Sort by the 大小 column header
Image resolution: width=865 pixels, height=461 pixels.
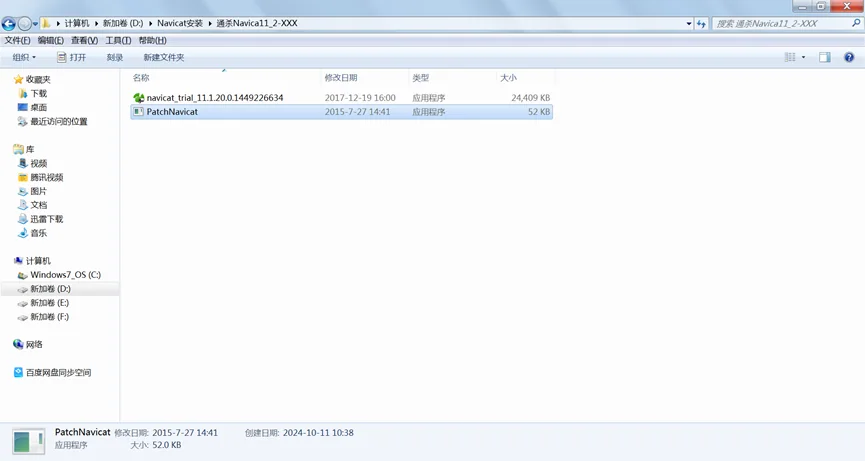coord(525,78)
